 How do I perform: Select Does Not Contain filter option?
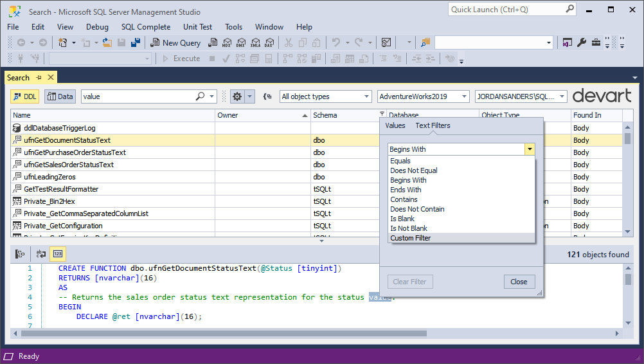pyautogui.click(x=461, y=209)
